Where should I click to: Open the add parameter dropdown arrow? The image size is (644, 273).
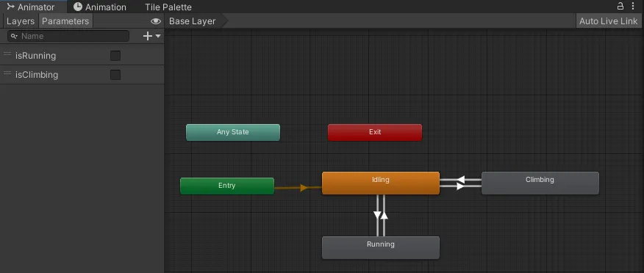coord(158,36)
